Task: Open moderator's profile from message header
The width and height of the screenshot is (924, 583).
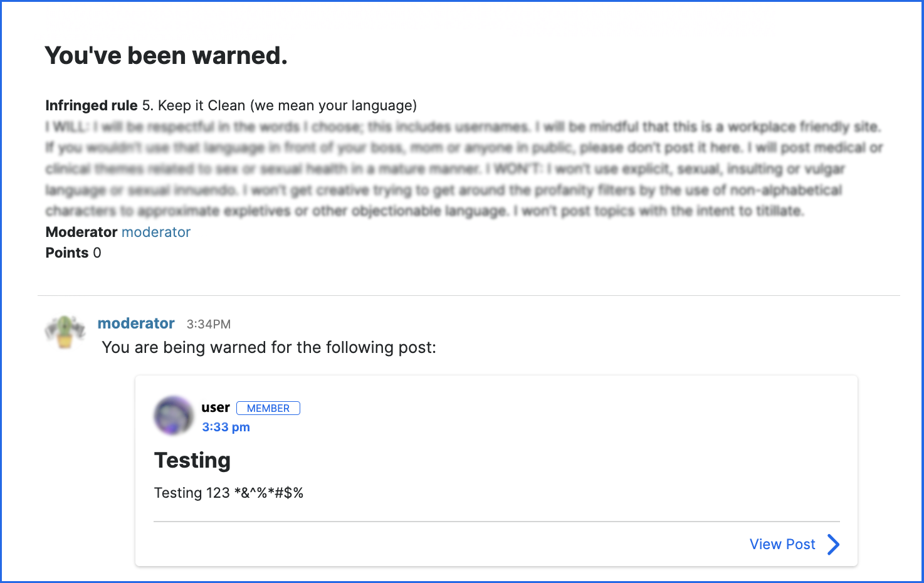Action: (136, 323)
